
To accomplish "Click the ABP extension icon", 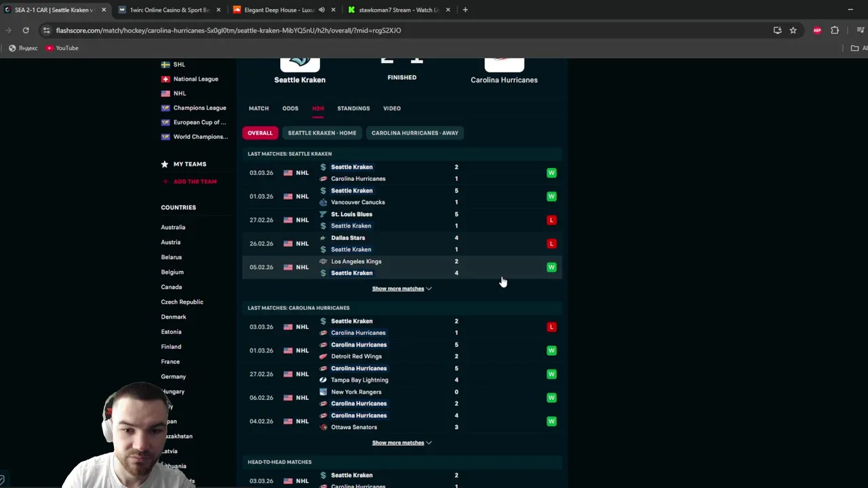I will point(817,30).
